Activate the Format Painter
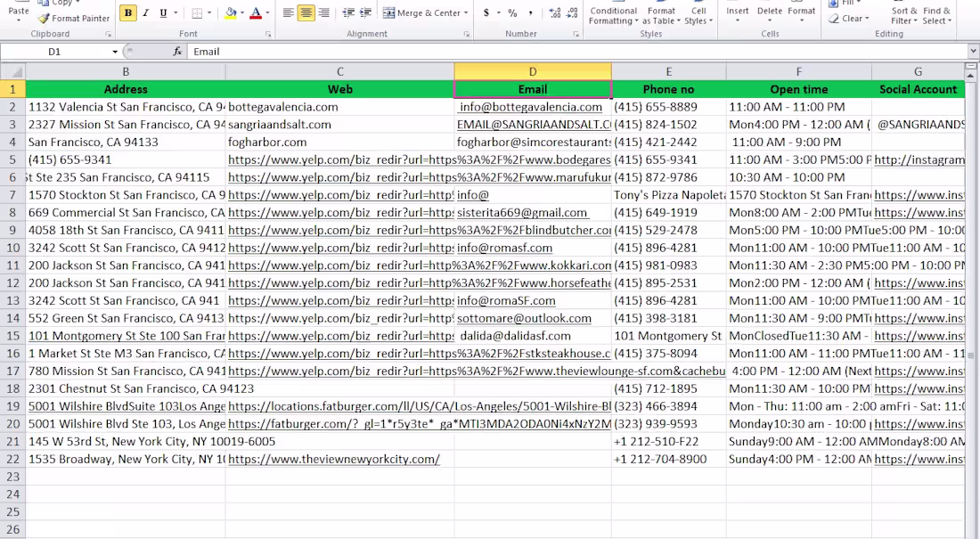Image resolution: width=980 pixels, height=539 pixels. [x=73, y=18]
